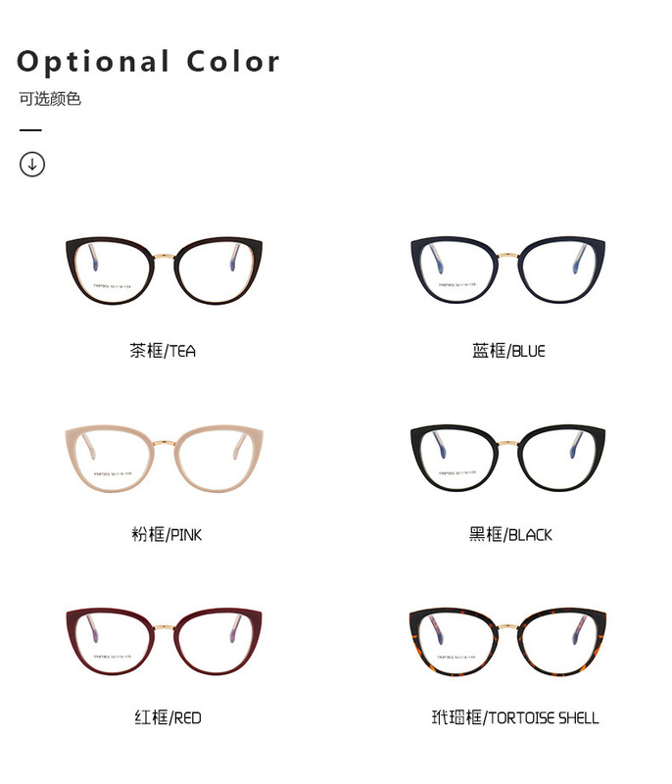Click the 蓝框/BLUE label
The image size is (672, 784).
pyautogui.click(x=508, y=351)
